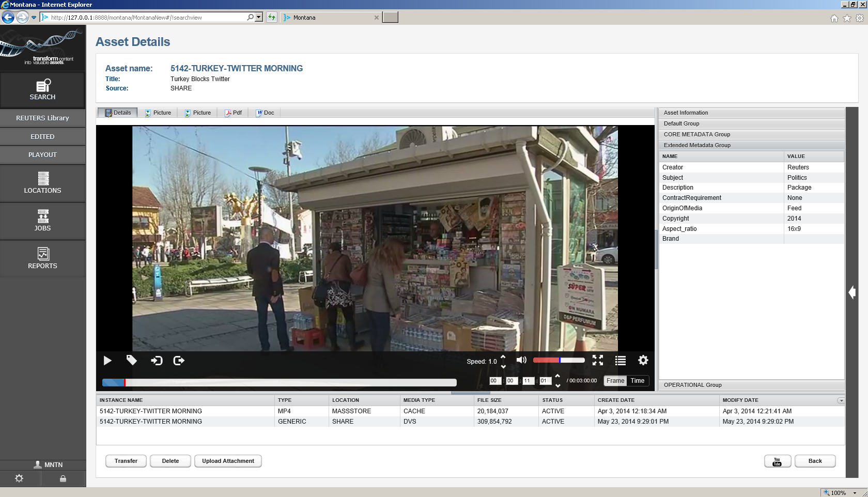The image size is (868, 497).
Task: Open the Locations sidebar section
Action: tap(42, 183)
